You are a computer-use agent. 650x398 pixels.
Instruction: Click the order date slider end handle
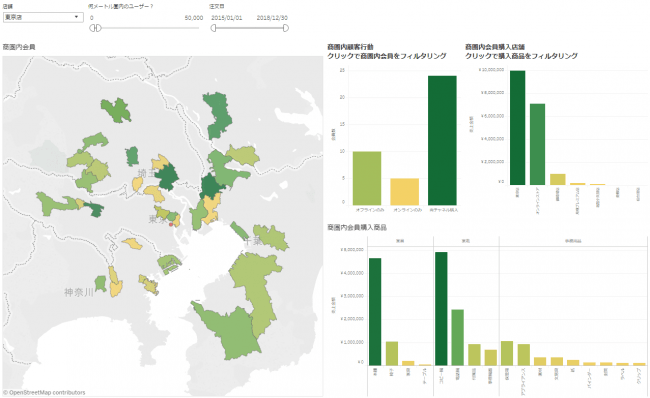(286, 28)
